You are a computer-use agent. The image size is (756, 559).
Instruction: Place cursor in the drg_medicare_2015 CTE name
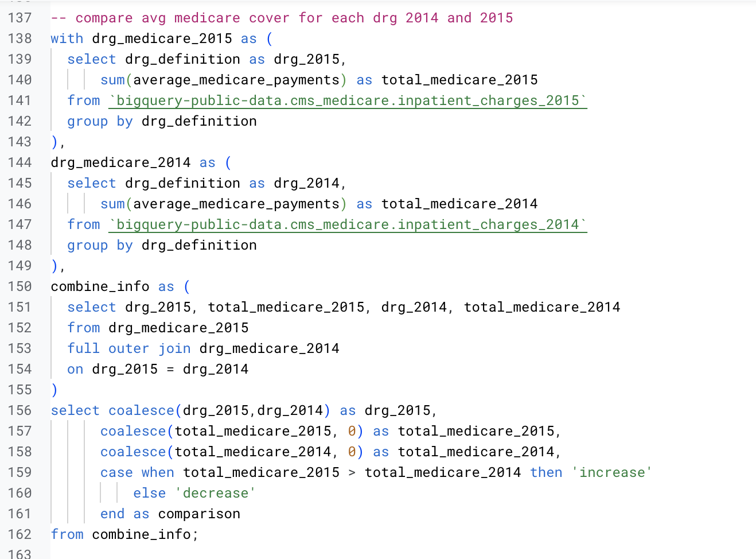tap(143, 38)
